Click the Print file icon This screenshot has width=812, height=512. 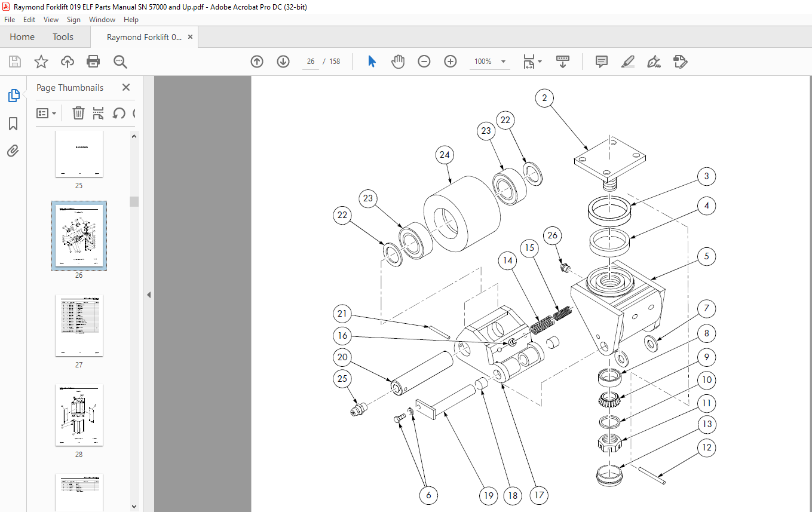(93, 62)
